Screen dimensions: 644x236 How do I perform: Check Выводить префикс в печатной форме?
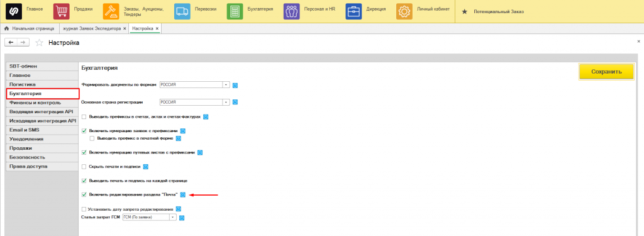click(92, 138)
